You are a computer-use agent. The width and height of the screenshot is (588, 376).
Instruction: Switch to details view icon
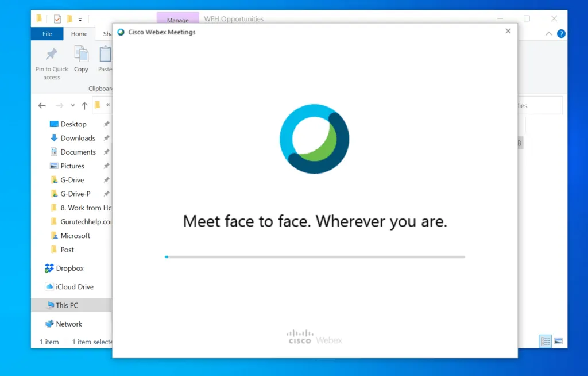546,341
